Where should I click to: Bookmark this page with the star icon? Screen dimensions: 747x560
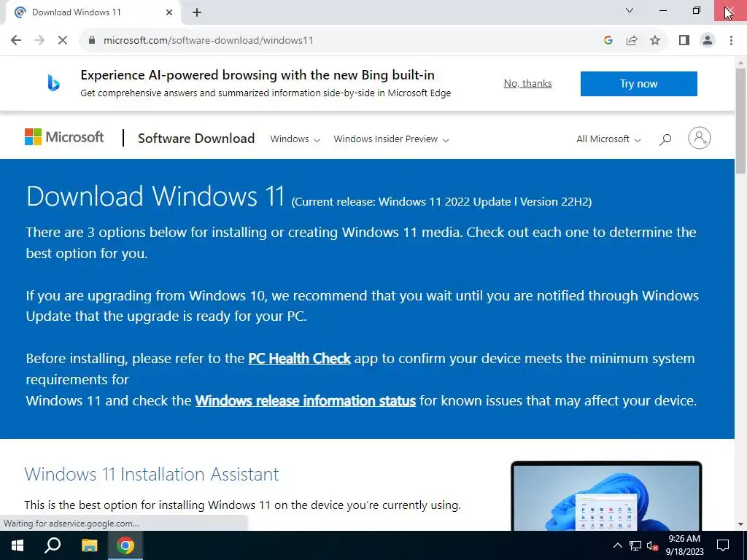(x=655, y=40)
